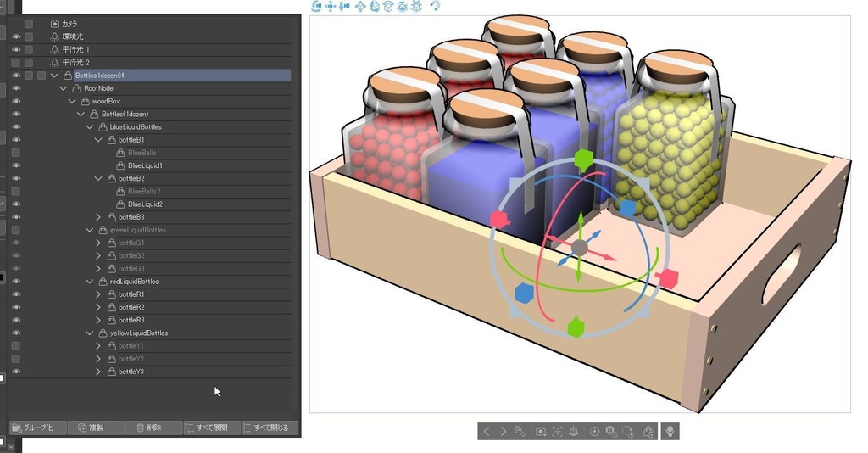Click the green handle atop the manipulator ring
The height and width of the screenshot is (453, 868).
[x=583, y=160]
